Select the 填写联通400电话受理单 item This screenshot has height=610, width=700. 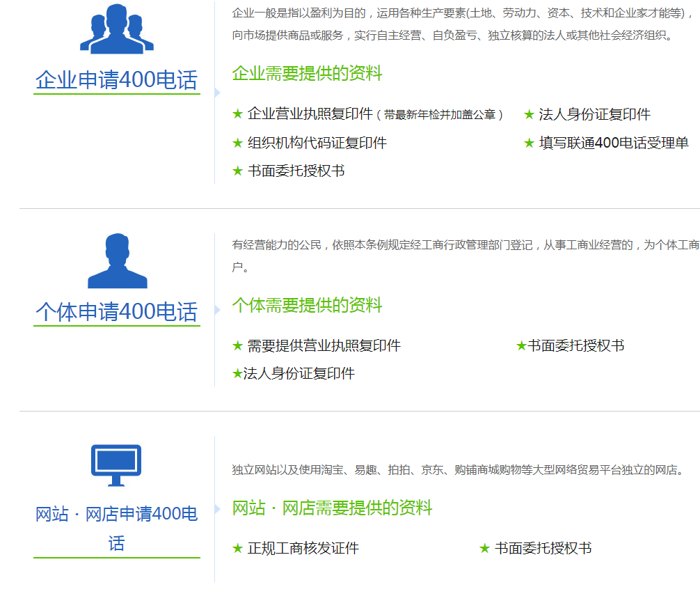click(614, 143)
